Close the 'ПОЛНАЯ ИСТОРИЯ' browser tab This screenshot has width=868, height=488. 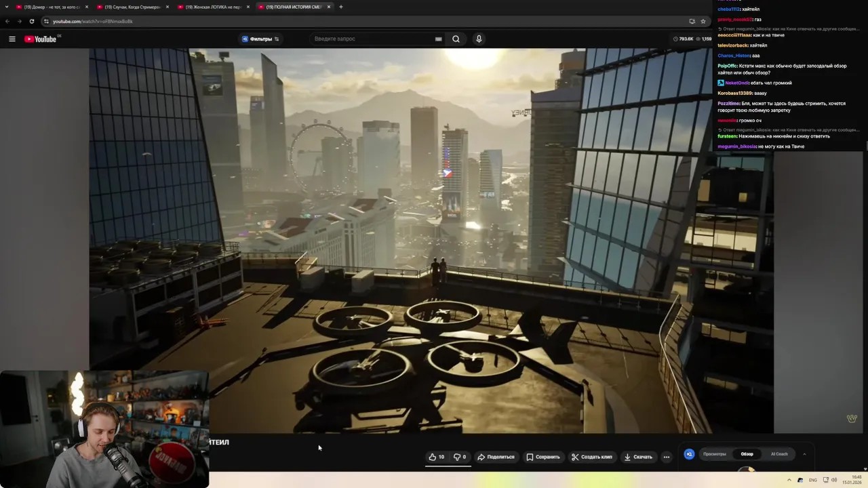pos(329,7)
